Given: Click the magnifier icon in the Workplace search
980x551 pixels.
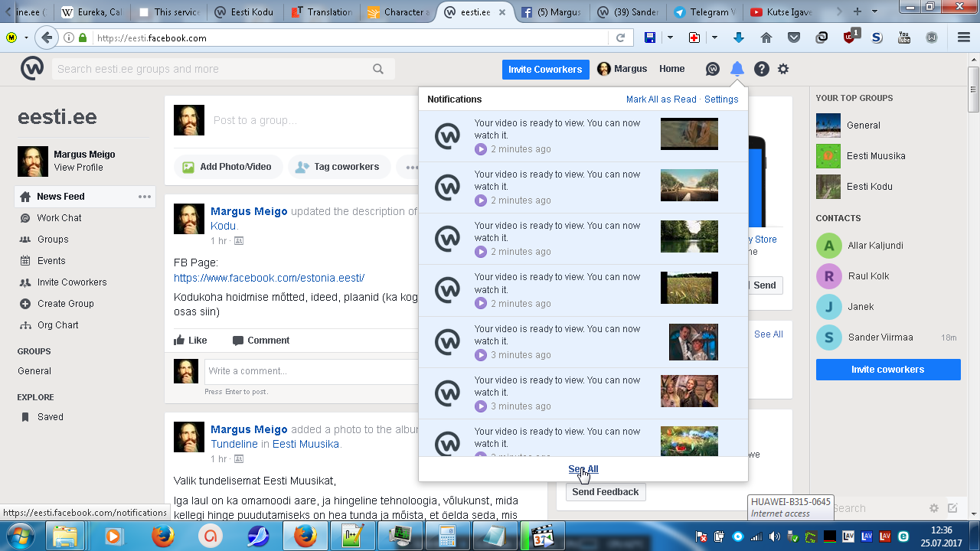Looking at the screenshot, I should [378, 69].
